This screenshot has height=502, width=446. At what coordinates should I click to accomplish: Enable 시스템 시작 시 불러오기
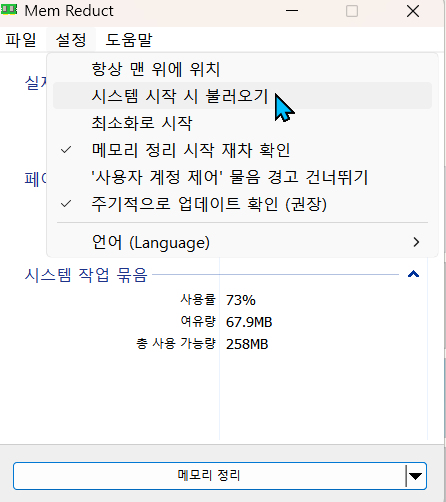[242, 96]
